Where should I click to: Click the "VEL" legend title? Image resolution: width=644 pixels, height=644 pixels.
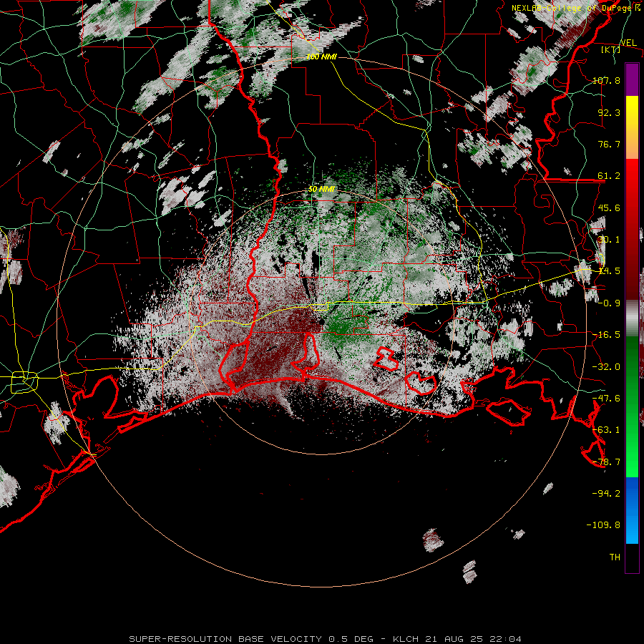[628, 42]
